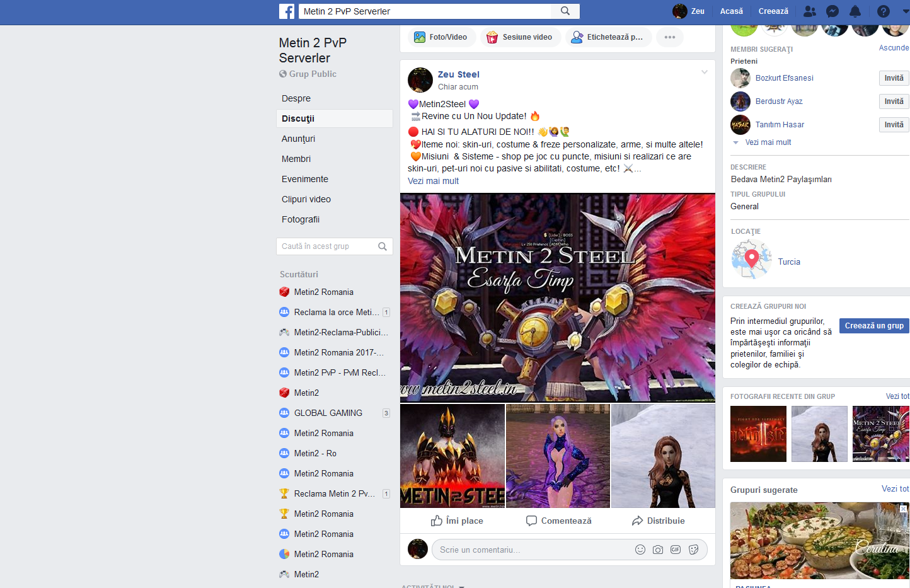Open the post options chevron
The width and height of the screenshot is (910, 588).
[705, 72]
